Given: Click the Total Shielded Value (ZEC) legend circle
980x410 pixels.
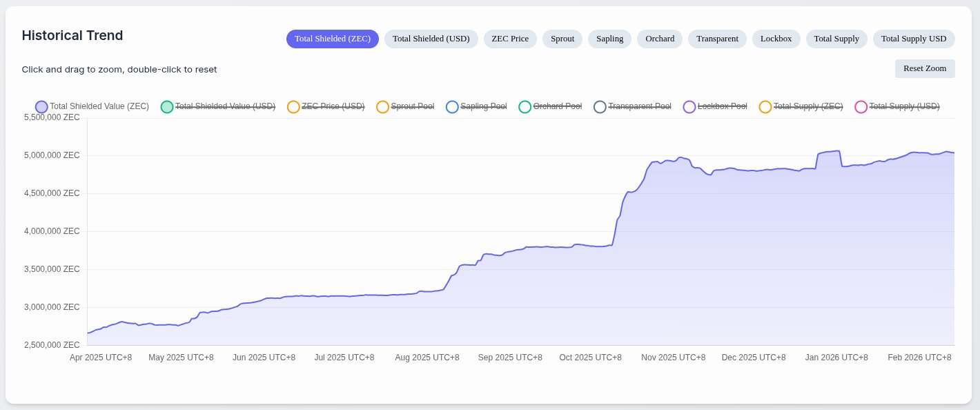Looking at the screenshot, I should pos(41,107).
